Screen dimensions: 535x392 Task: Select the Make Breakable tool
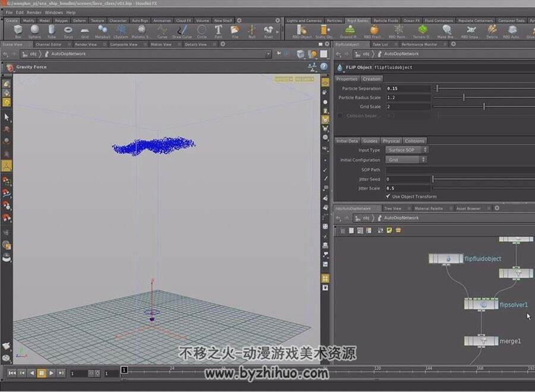(446, 31)
